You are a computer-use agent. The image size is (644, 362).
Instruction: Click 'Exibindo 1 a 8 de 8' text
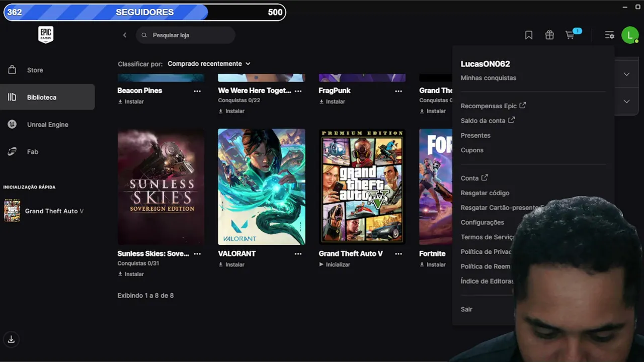pos(145,296)
